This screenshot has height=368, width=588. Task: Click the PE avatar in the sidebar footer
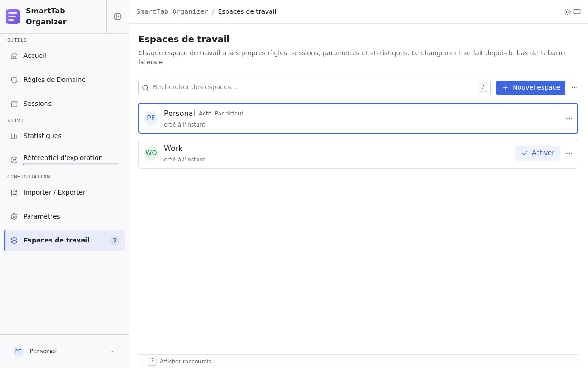tap(18, 351)
